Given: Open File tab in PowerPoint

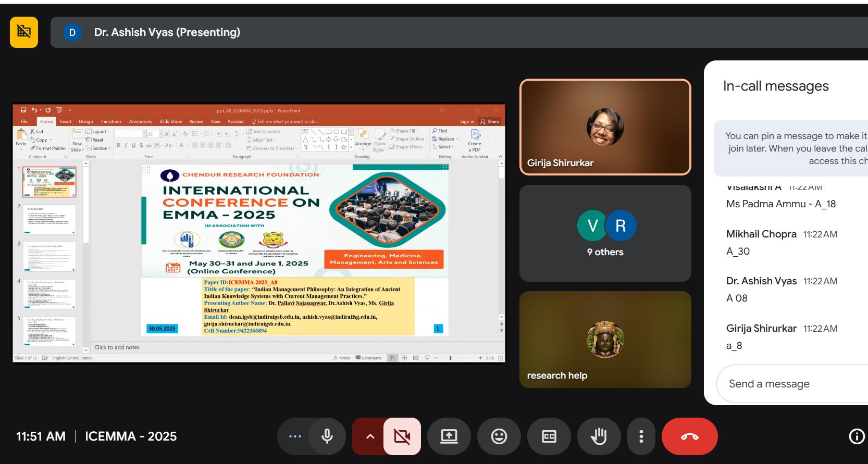Looking at the screenshot, I should (x=24, y=121).
